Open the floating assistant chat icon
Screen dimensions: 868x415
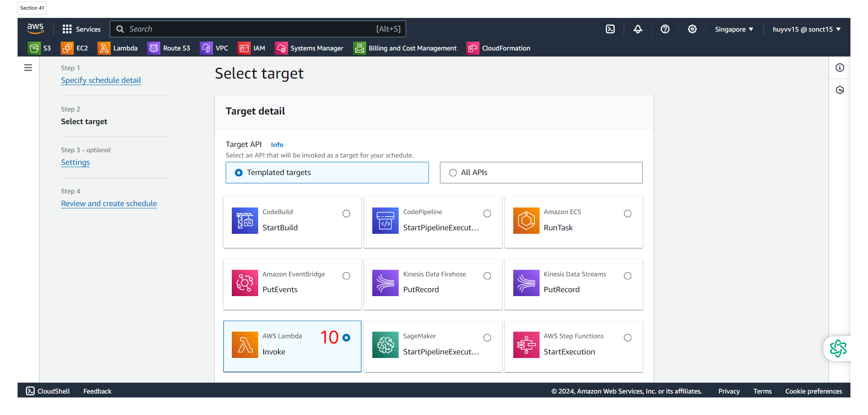[838, 349]
